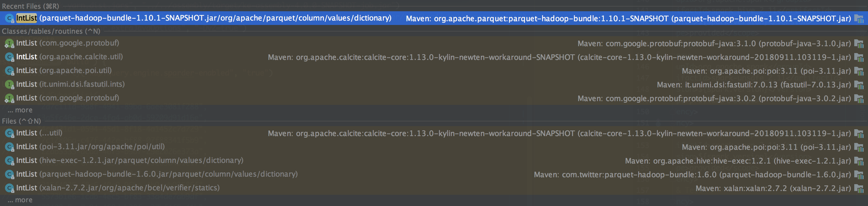Click library icon beside fastutil-7.0.13.jar

click(859, 85)
